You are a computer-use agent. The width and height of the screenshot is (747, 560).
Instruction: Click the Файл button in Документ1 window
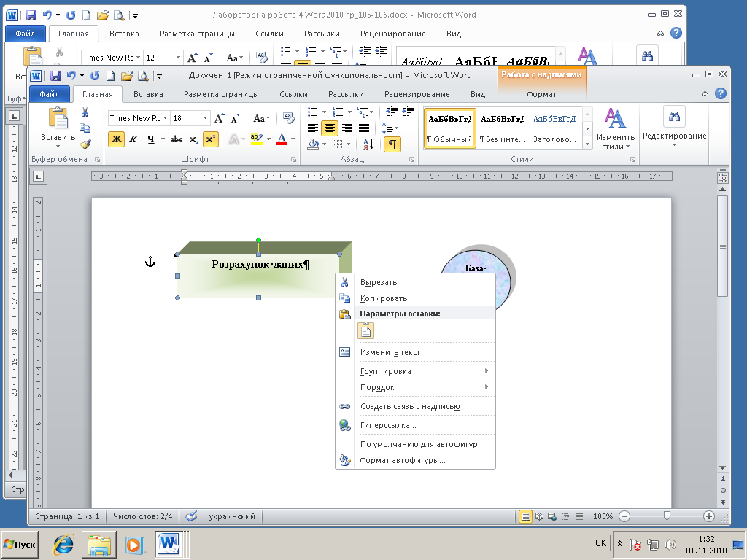(x=49, y=94)
